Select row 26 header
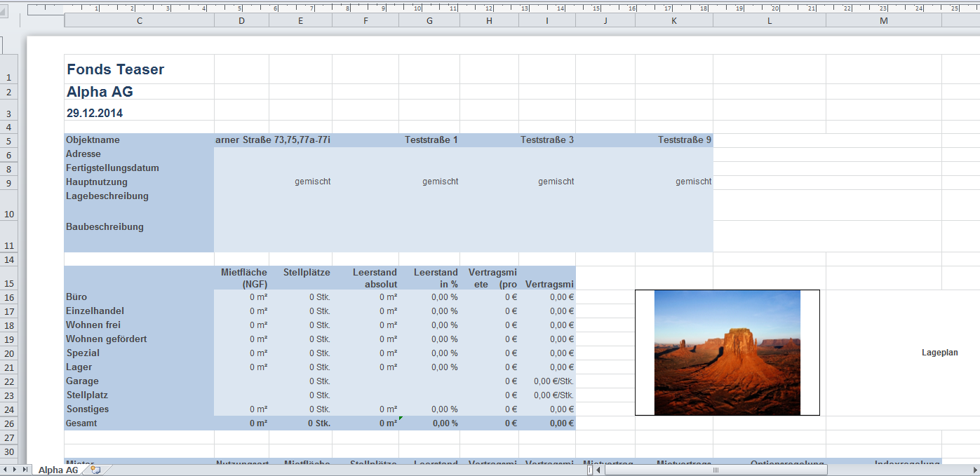The height and width of the screenshot is (476, 980). coord(9,423)
